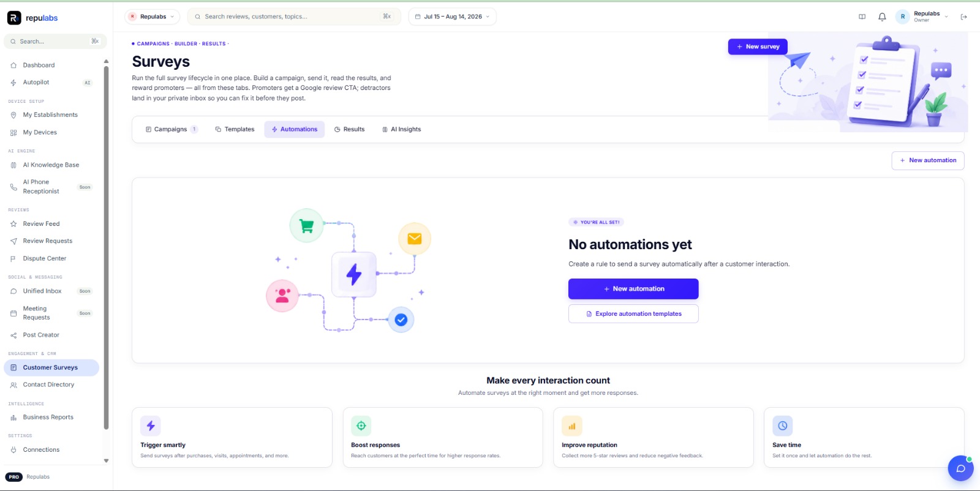This screenshot has height=491, width=980.
Task: Click the New survey button
Action: pyautogui.click(x=758, y=47)
